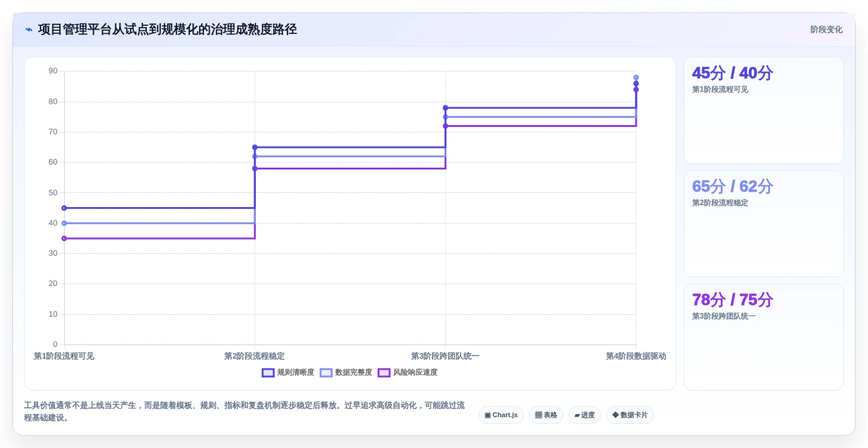Select the 进度 tag button
The image size is (868, 448).
click(x=584, y=415)
